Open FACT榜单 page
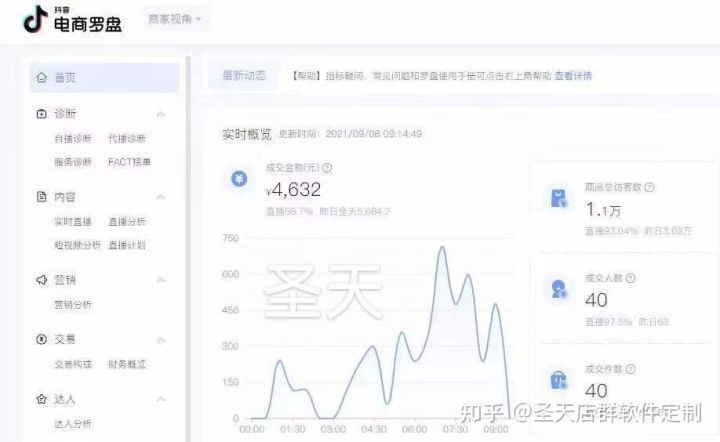This screenshot has width=720, height=442. 129,162
